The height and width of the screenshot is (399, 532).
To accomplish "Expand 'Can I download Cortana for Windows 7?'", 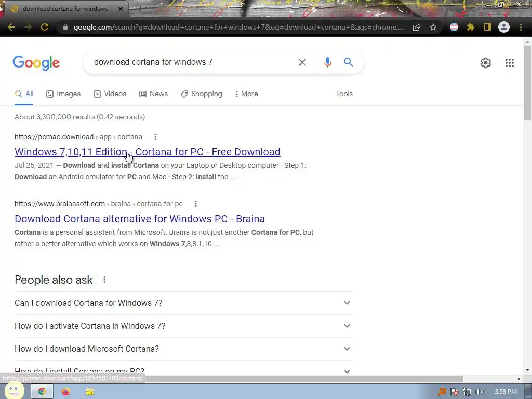I will point(184,303).
